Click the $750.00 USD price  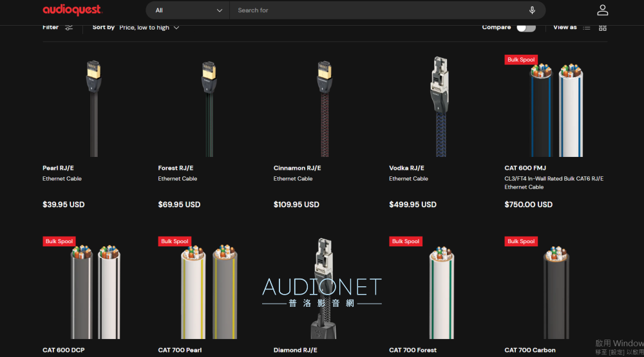(529, 205)
